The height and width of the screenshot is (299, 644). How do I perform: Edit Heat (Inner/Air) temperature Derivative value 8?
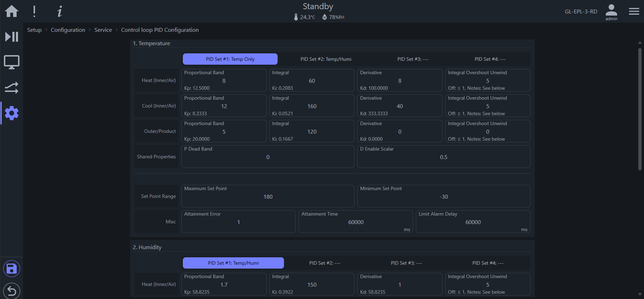click(400, 80)
